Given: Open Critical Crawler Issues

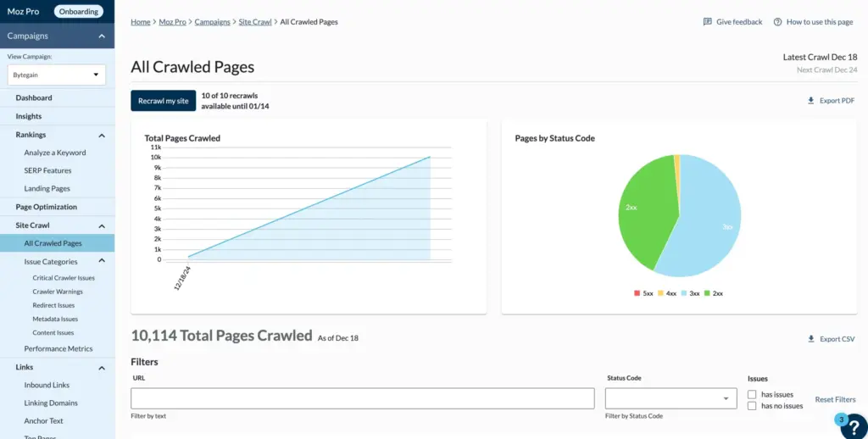Looking at the screenshot, I should [64, 278].
